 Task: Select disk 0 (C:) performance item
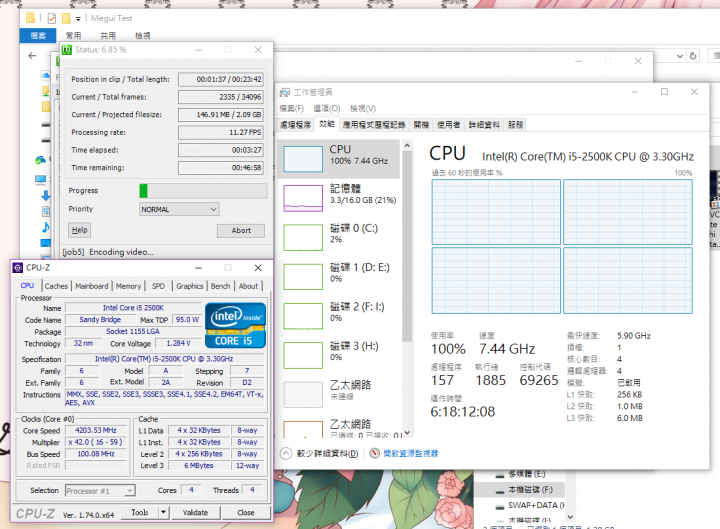coord(339,237)
